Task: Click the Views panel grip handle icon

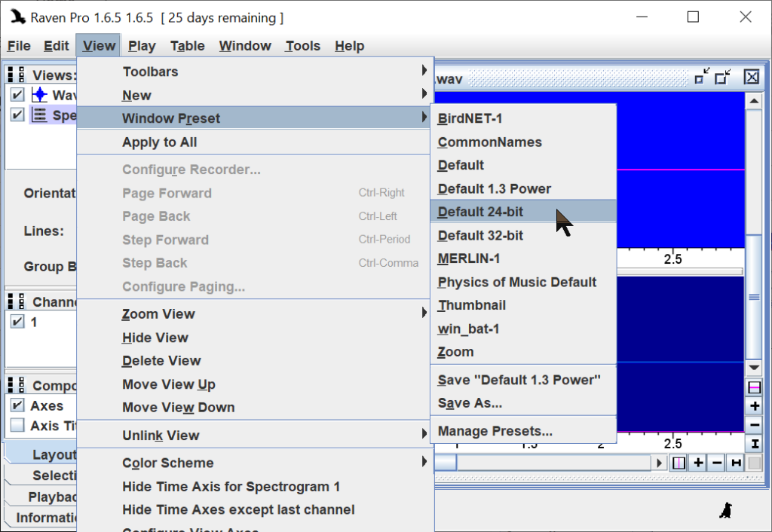Action: point(16,75)
